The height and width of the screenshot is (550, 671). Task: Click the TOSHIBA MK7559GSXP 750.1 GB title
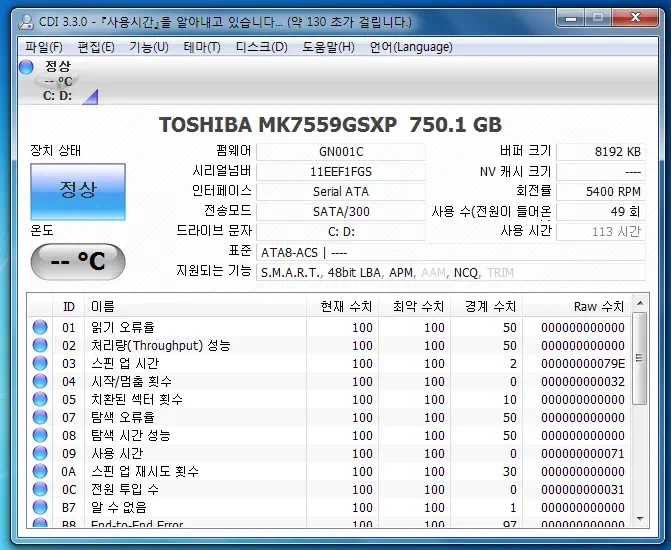(330, 125)
